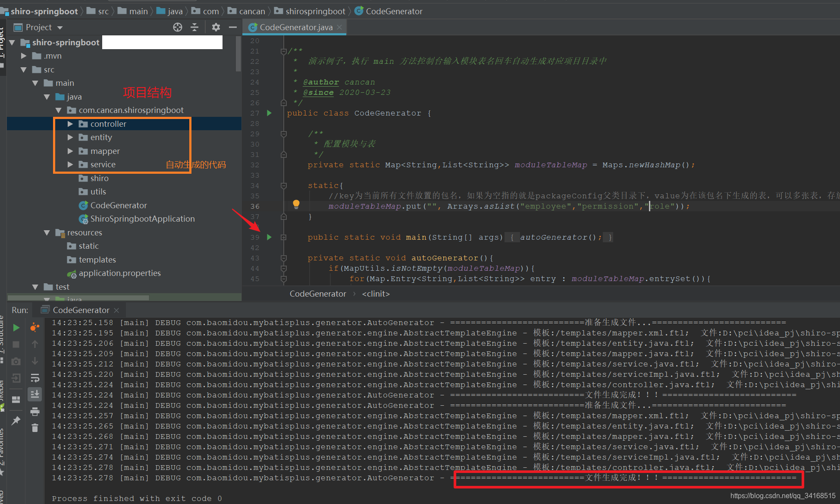Screen dimensions: 840x504
Task: Click cancan in navigation breadcrumb
Action: pyautogui.click(x=252, y=11)
